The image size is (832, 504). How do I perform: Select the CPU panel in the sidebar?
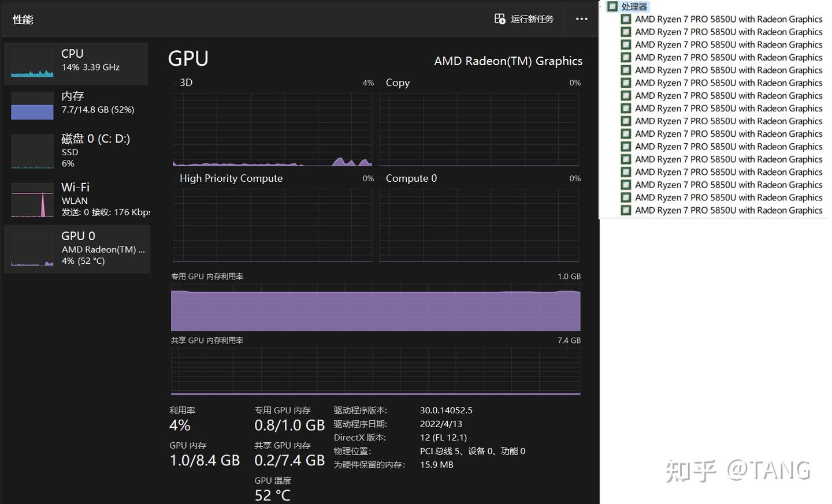pyautogui.click(x=77, y=62)
